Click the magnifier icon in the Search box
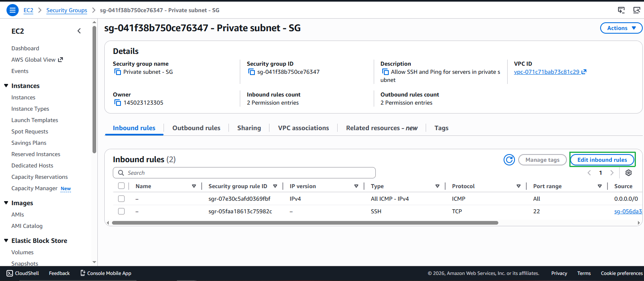The image size is (644, 281). [x=121, y=173]
